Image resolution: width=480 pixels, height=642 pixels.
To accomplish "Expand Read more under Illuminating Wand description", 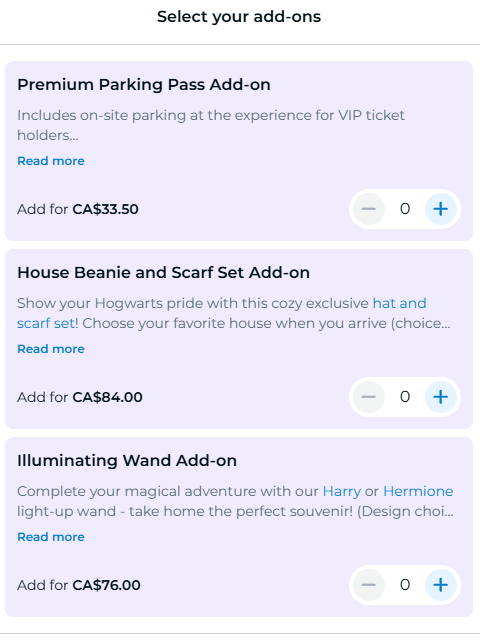I will [51, 537].
